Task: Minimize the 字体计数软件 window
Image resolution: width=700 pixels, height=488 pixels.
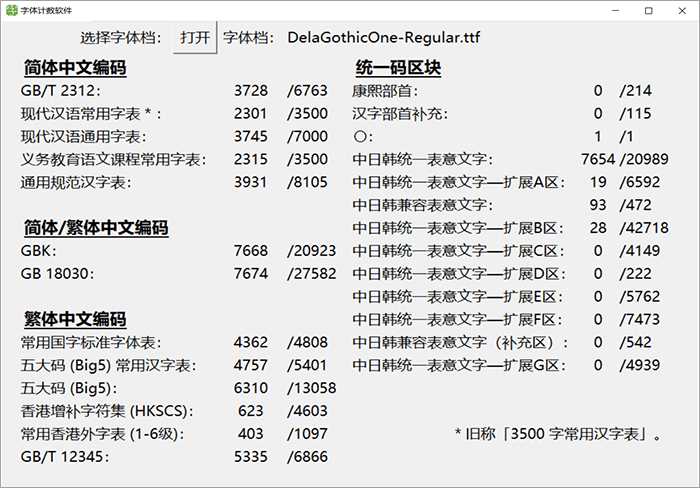Action: (607, 10)
